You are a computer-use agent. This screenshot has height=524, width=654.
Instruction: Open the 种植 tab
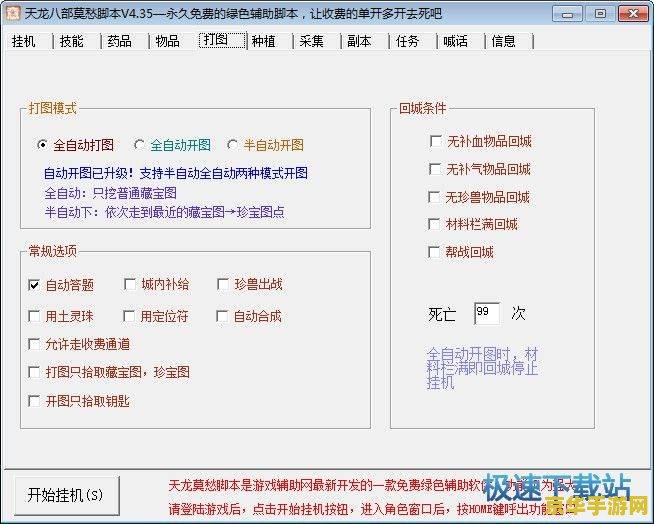pyautogui.click(x=264, y=41)
